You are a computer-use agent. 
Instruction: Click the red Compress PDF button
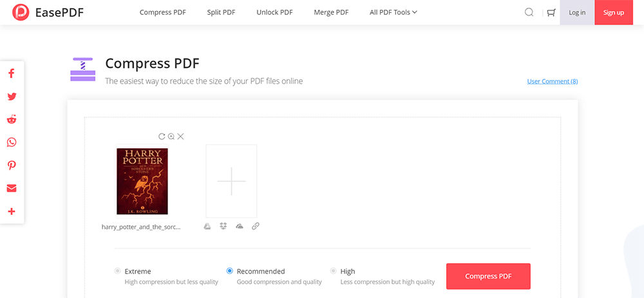pos(488,276)
